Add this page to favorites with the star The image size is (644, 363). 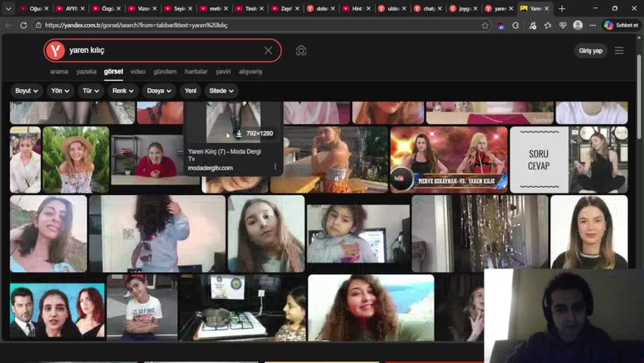(x=485, y=25)
